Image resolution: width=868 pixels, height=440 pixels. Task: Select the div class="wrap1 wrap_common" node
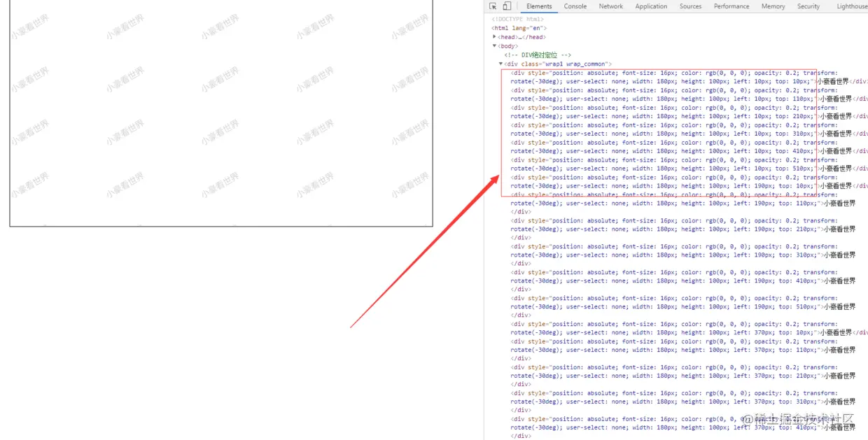557,64
